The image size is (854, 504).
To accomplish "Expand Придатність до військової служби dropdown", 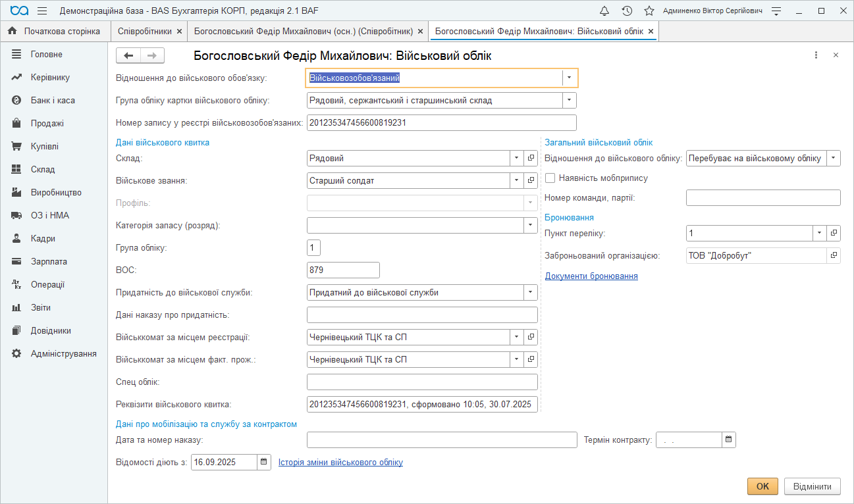I will coord(531,292).
